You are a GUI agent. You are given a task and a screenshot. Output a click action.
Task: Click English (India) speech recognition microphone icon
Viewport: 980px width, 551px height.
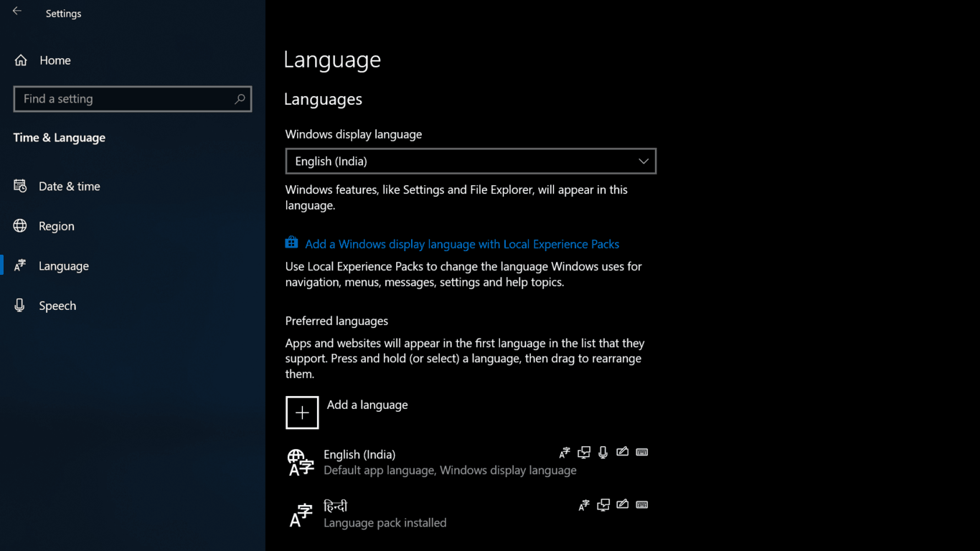(603, 453)
